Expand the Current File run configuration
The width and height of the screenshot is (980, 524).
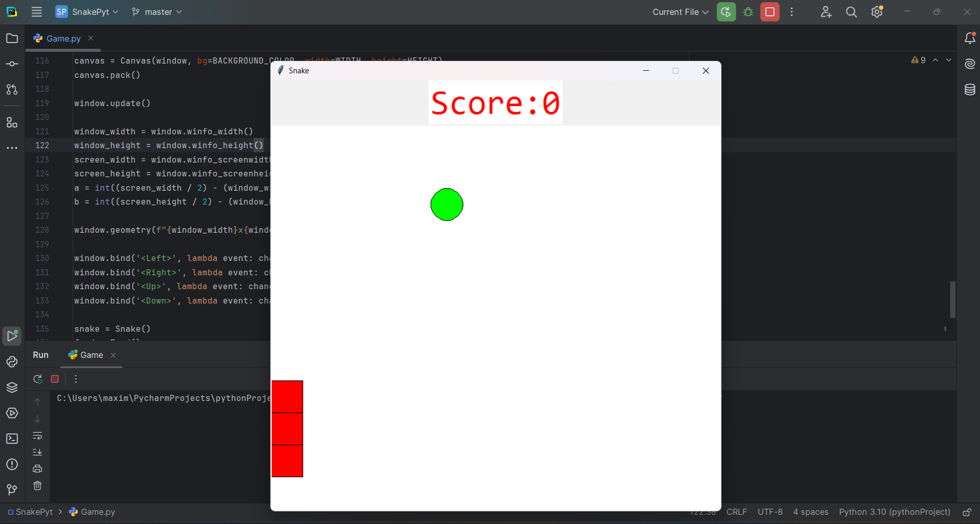click(x=680, y=12)
